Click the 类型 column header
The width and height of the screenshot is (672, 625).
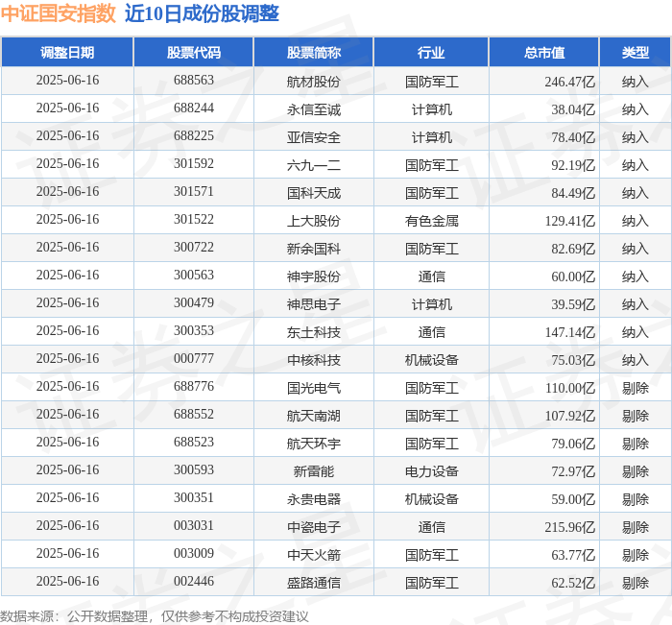(x=636, y=52)
